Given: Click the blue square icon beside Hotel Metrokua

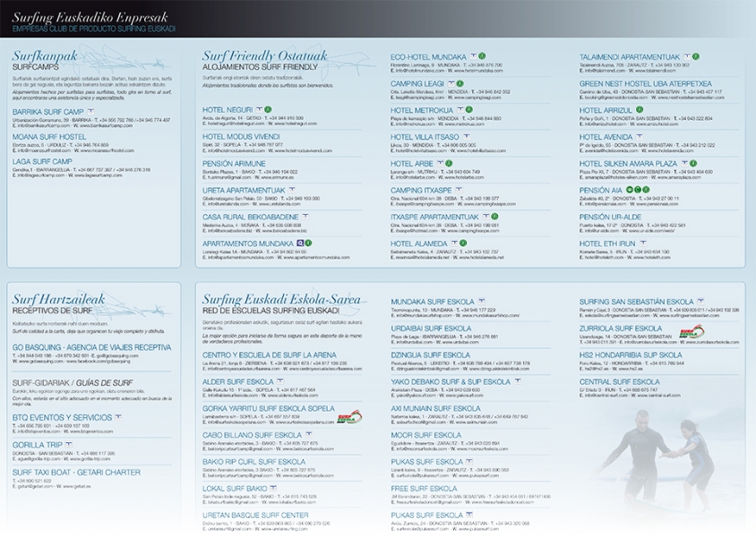Looking at the screenshot, I should [x=460, y=110].
